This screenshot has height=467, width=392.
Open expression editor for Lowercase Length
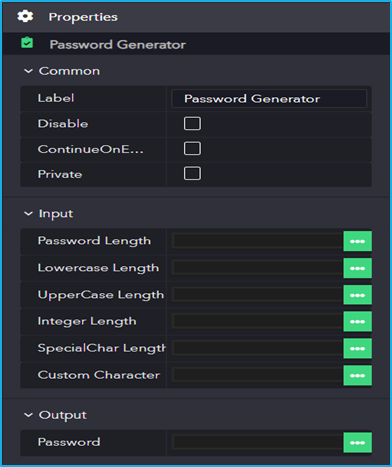pos(357,268)
